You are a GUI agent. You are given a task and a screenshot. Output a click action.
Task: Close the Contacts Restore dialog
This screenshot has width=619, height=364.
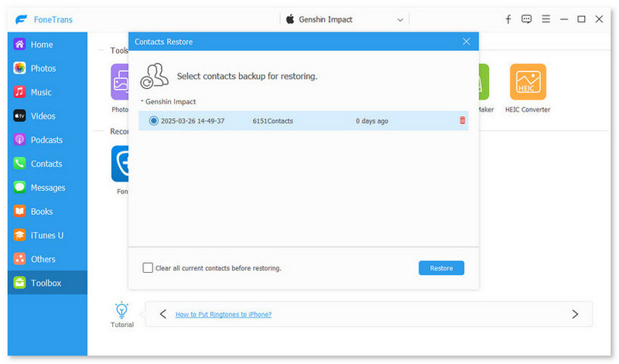coord(467,42)
